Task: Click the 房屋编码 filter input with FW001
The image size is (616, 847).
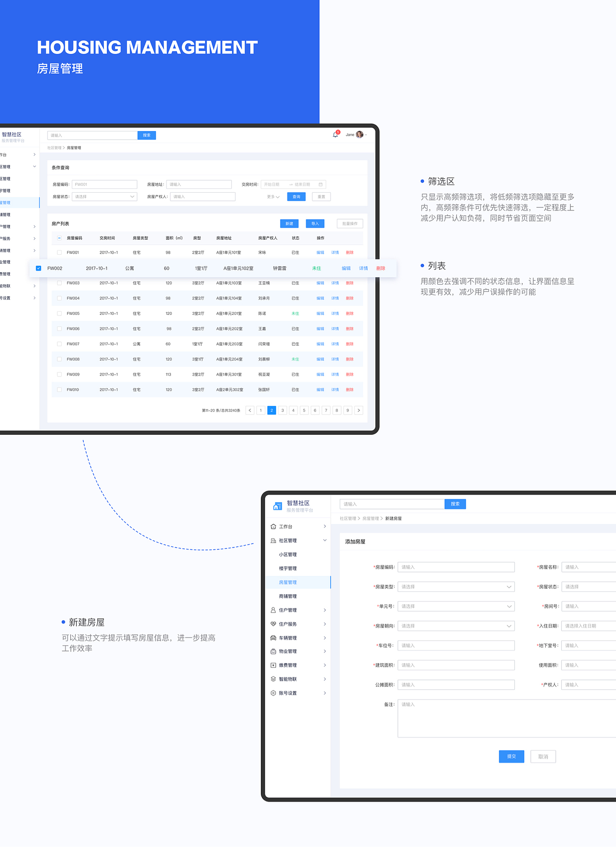Action: click(x=104, y=184)
